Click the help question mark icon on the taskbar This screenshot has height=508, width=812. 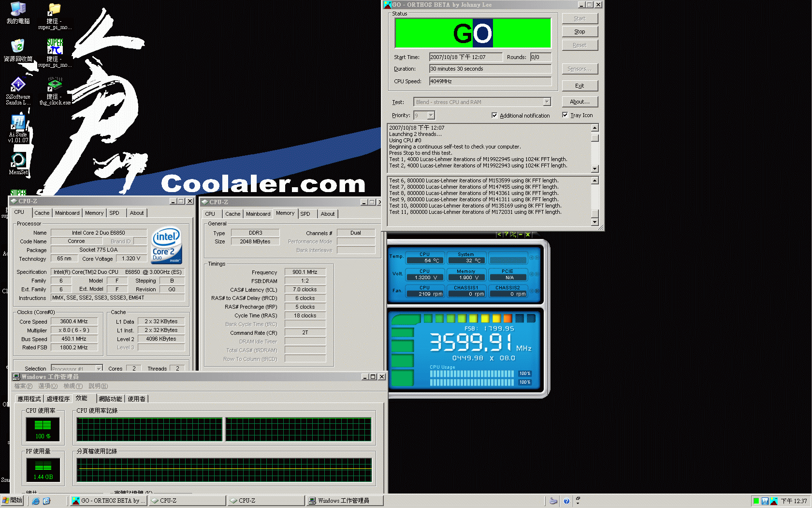pos(566,501)
